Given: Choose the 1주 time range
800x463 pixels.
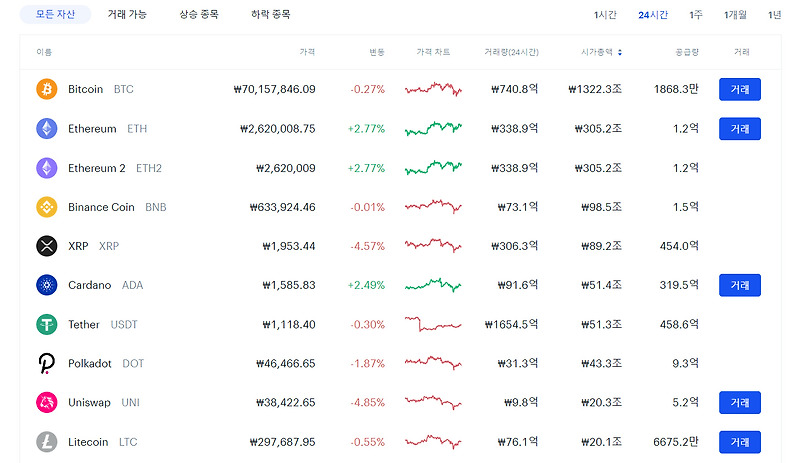Looking at the screenshot, I should click(x=696, y=15).
